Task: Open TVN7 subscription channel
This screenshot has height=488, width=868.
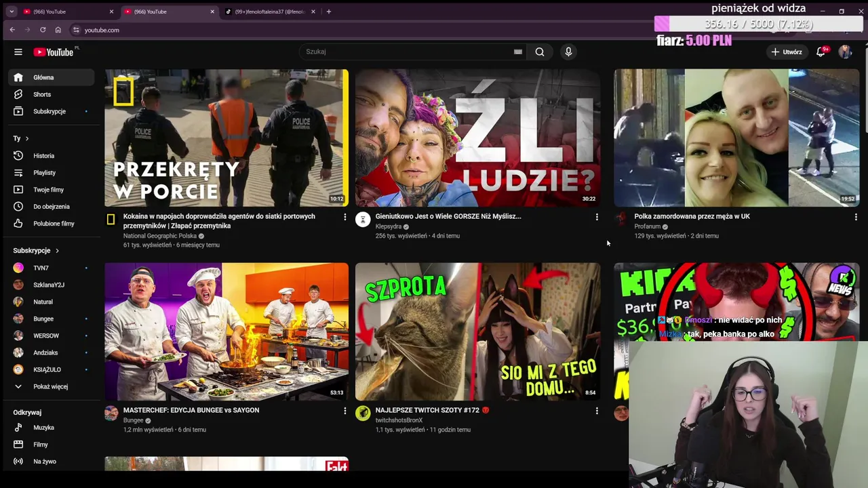Action: (52, 268)
